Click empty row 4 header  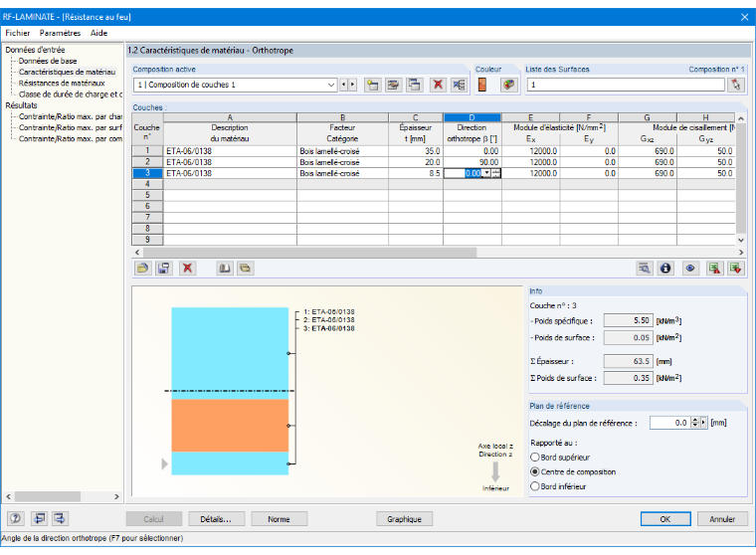147,184
